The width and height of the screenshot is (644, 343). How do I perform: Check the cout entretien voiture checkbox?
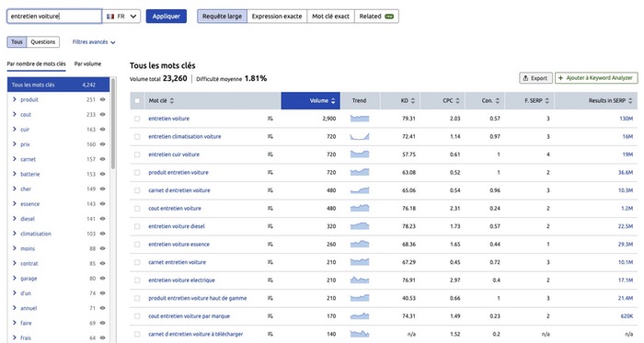coord(137,209)
